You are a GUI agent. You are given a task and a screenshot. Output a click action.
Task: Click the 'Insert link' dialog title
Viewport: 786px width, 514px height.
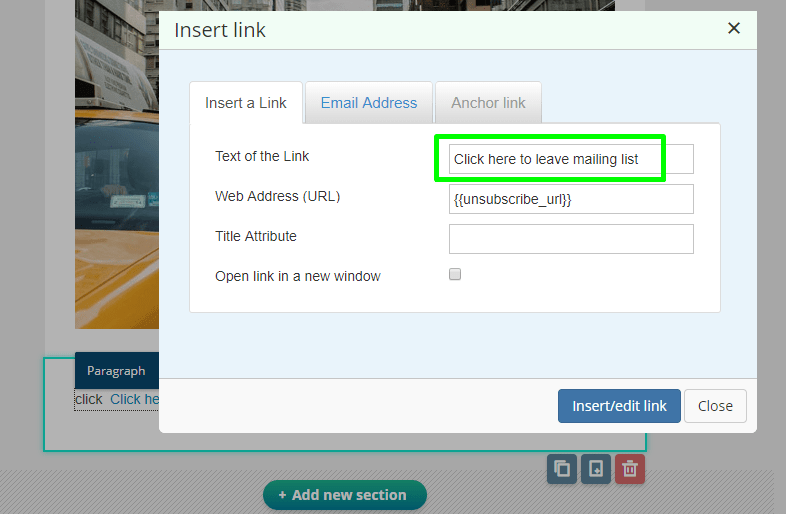tap(220, 30)
